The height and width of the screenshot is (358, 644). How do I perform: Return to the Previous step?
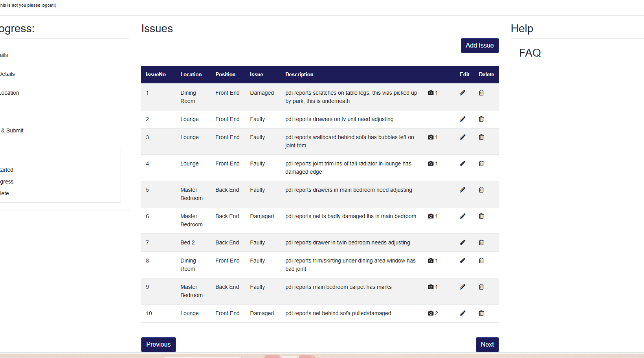pyautogui.click(x=158, y=344)
